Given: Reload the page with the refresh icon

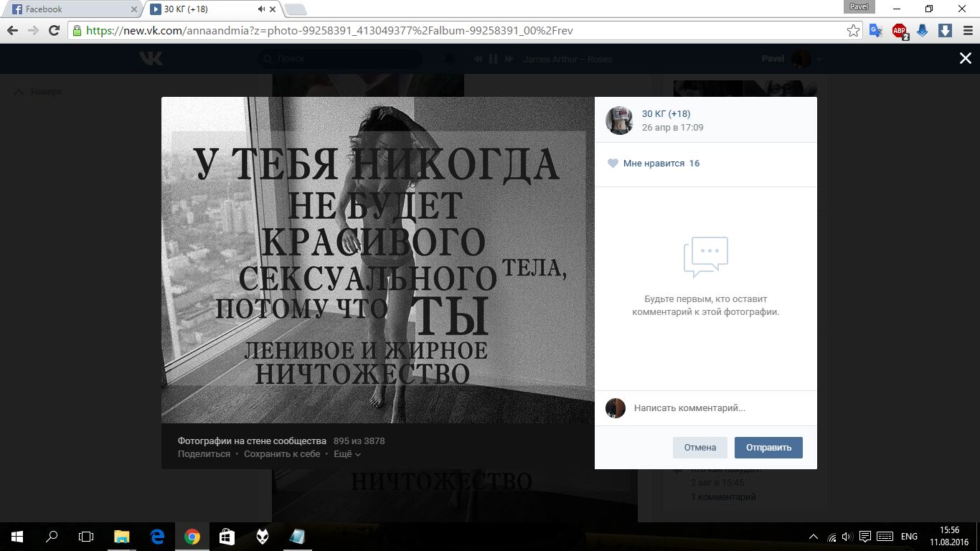Looking at the screenshot, I should [54, 31].
